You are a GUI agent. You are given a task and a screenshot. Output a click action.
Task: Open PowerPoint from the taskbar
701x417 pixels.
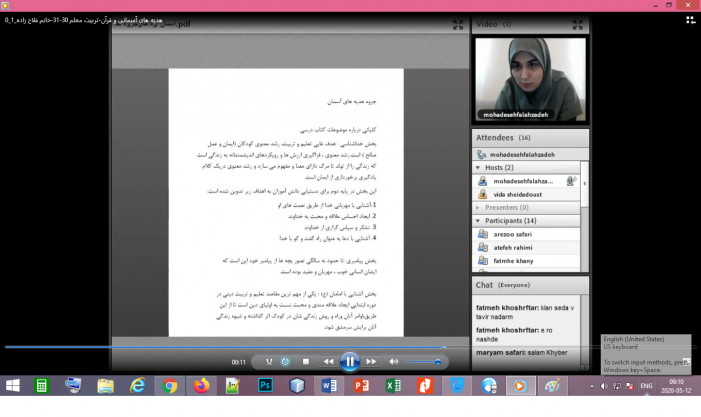[361, 386]
